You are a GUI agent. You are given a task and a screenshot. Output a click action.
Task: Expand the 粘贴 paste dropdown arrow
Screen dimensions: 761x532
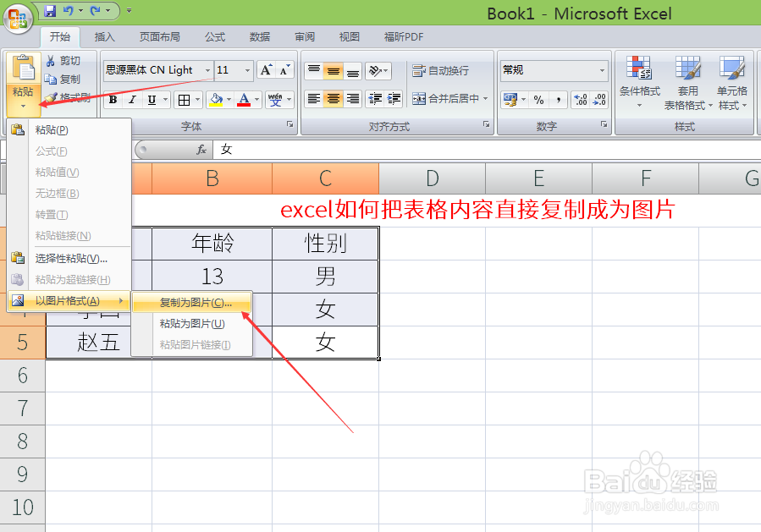click(x=23, y=107)
